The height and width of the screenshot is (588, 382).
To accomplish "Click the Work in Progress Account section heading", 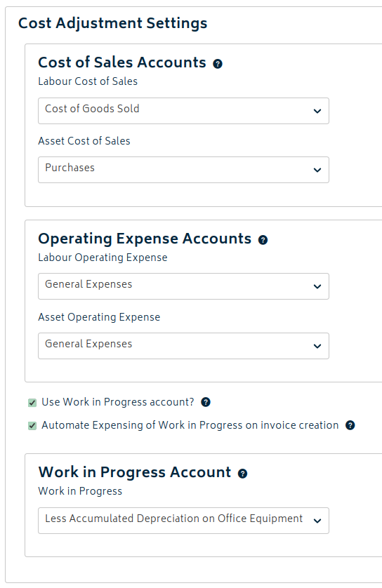I will tap(135, 472).
